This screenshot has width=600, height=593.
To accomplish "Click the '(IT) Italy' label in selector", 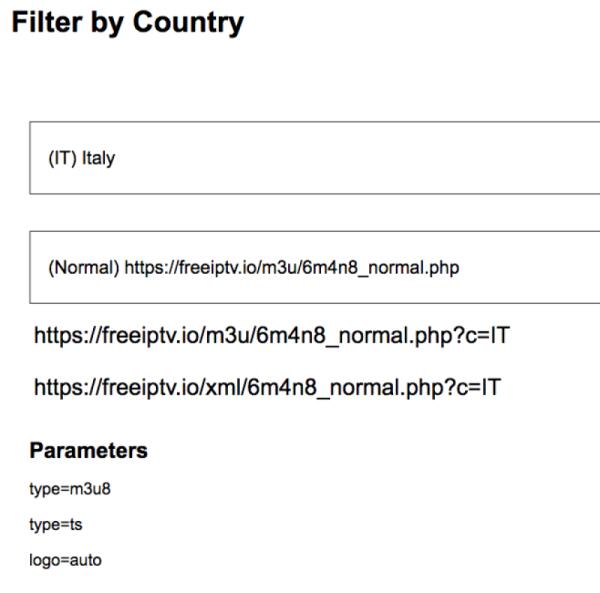I will (x=82, y=158).
